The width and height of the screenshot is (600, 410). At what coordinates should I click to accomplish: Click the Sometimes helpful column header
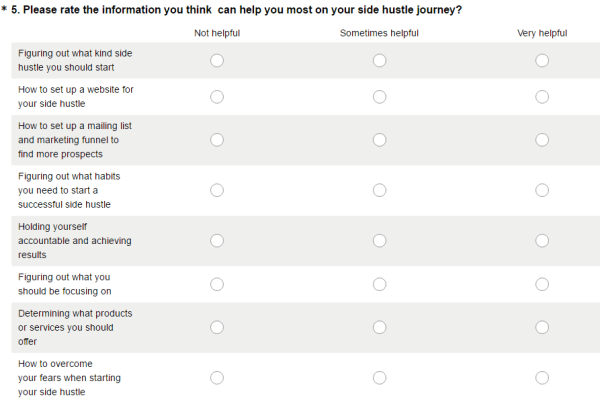[379, 33]
